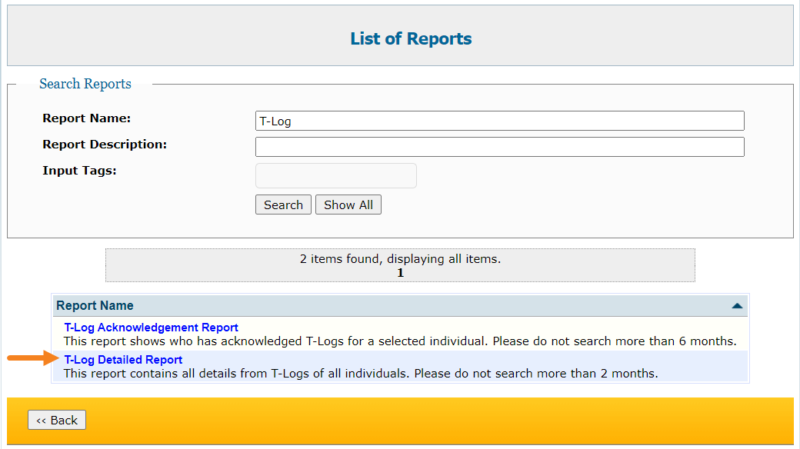Viewport: 800px width, 449px height.
Task: Click the Report Name field label
Action: click(87, 118)
